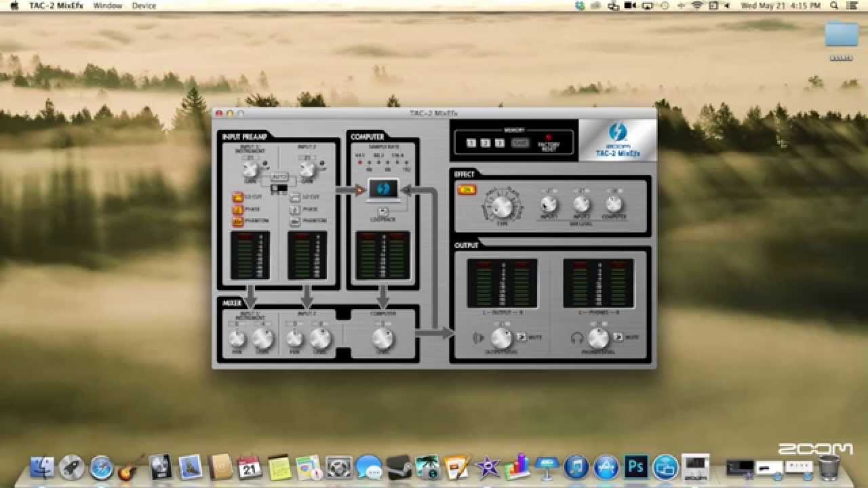Open the Window menu
This screenshot has height=488, width=868.
point(108,5)
